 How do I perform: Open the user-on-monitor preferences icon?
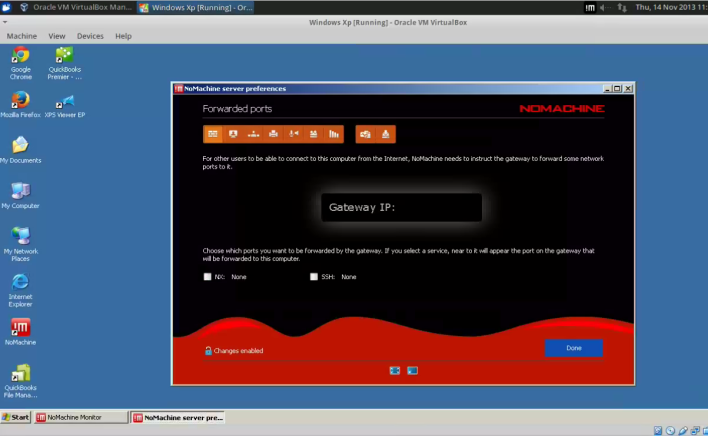click(x=233, y=134)
